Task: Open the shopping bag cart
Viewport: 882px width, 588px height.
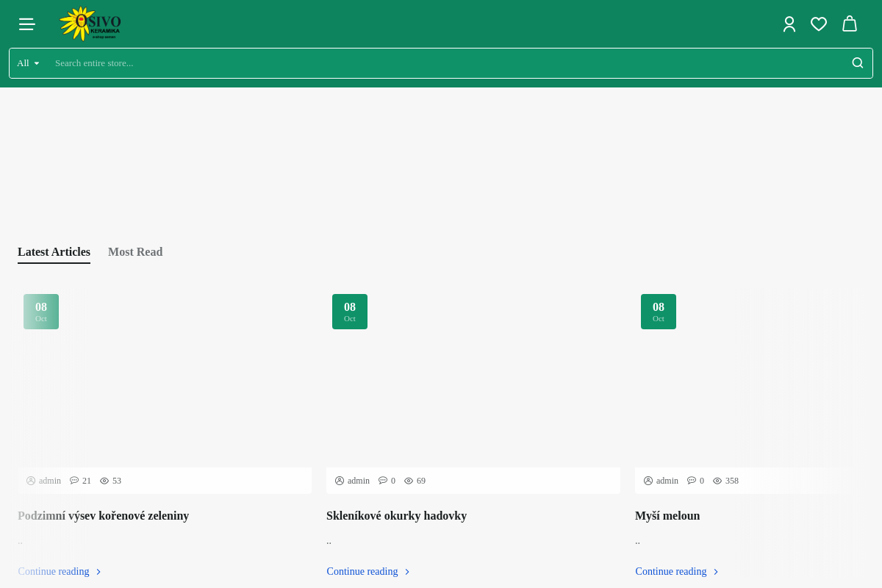Action: point(850,24)
